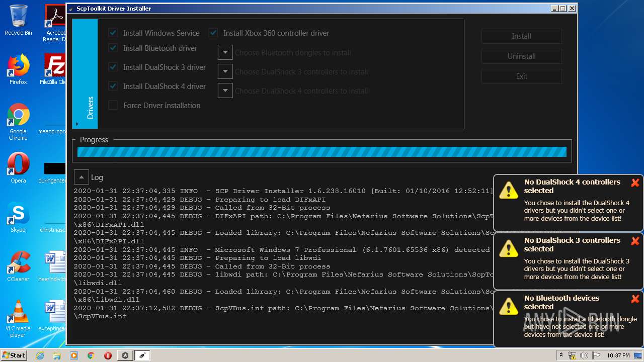Toggle Install Xbox 360 controller driver
This screenshot has width=644, height=362.
tap(213, 33)
